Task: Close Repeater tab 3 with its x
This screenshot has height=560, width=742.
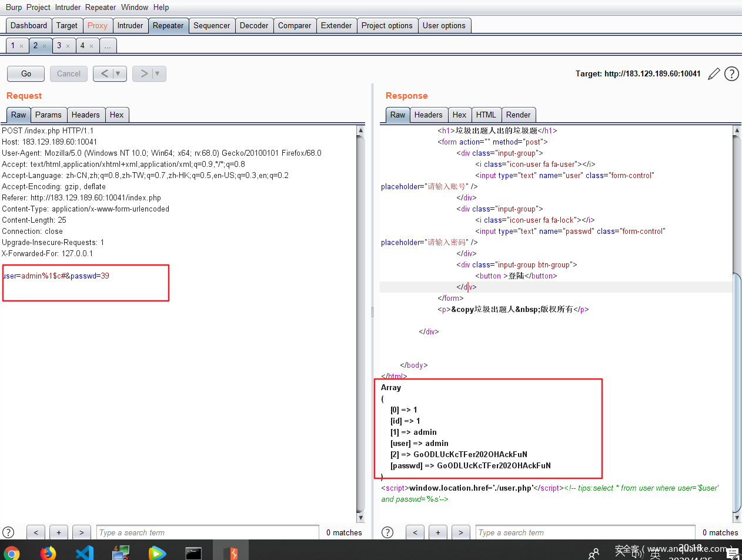Action: click(x=68, y=46)
